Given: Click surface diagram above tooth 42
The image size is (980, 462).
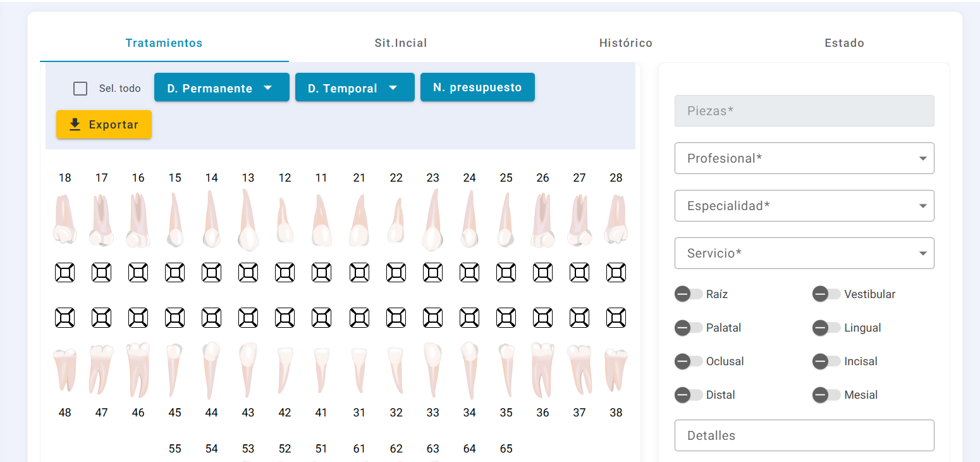Looking at the screenshot, I should (x=285, y=317).
